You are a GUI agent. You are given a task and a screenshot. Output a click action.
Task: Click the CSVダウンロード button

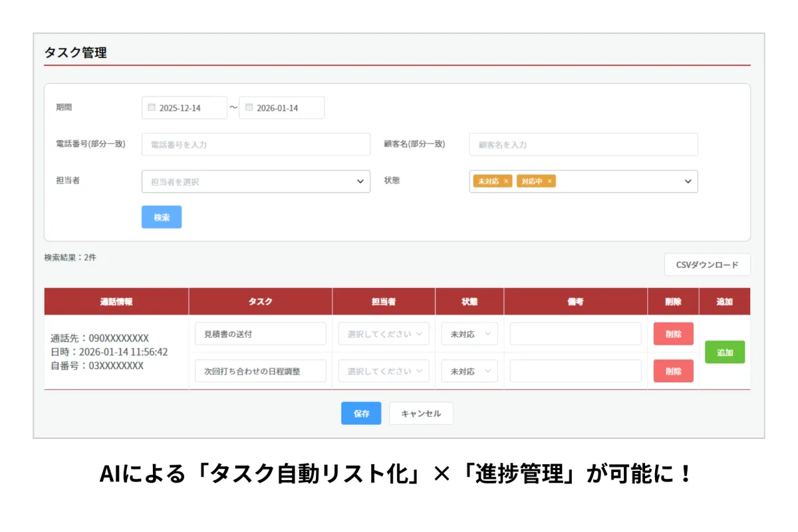coord(707,265)
